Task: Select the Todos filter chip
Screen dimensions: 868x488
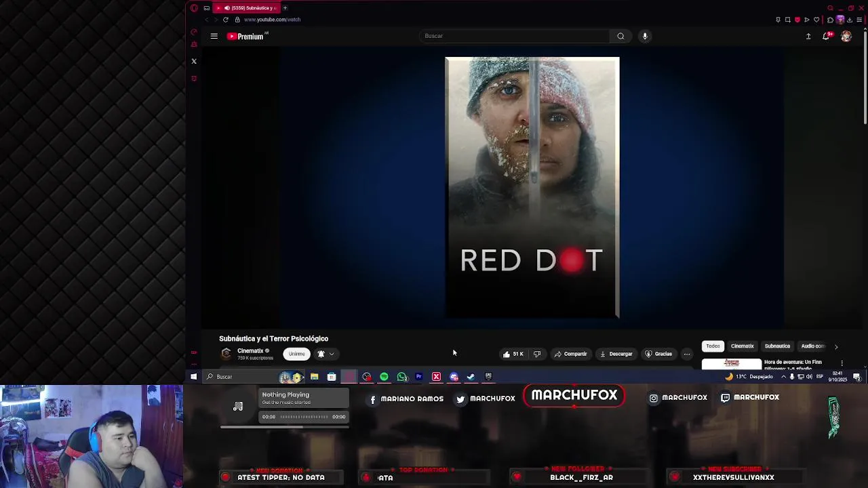Action: click(x=713, y=346)
